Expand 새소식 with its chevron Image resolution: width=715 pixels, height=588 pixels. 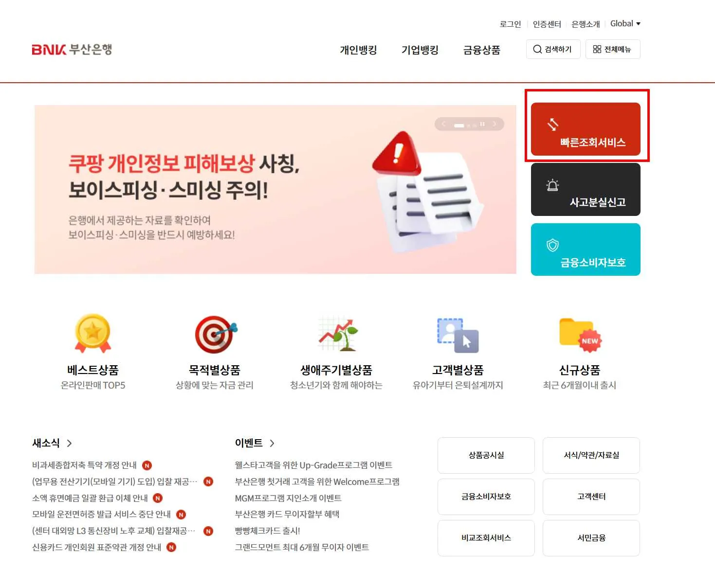[69, 443]
